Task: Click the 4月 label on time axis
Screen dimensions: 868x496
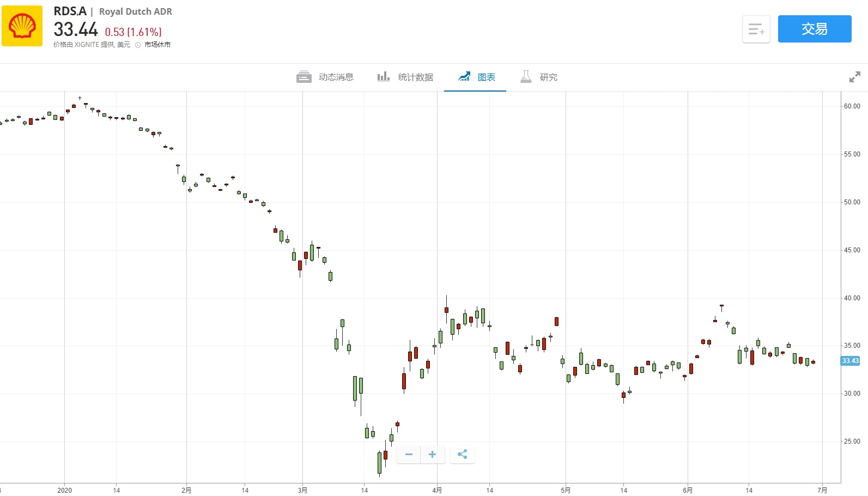Action: (437, 490)
